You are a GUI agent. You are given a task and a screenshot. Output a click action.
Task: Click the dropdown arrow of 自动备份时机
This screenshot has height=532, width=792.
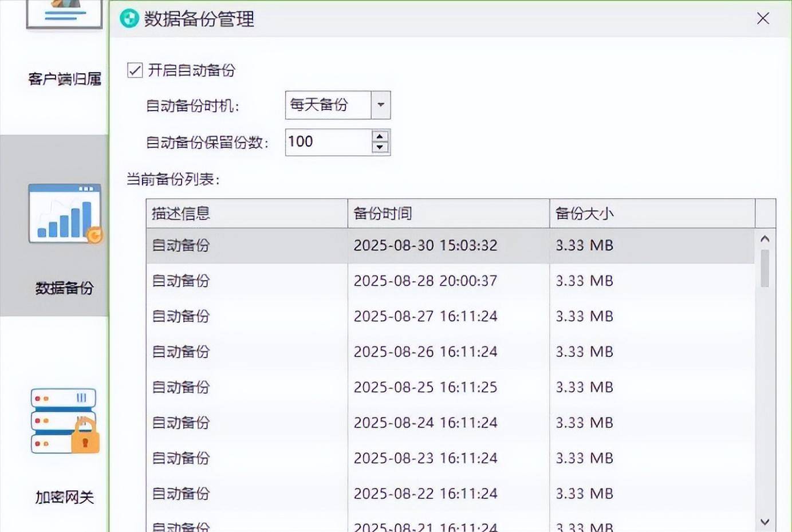click(381, 105)
